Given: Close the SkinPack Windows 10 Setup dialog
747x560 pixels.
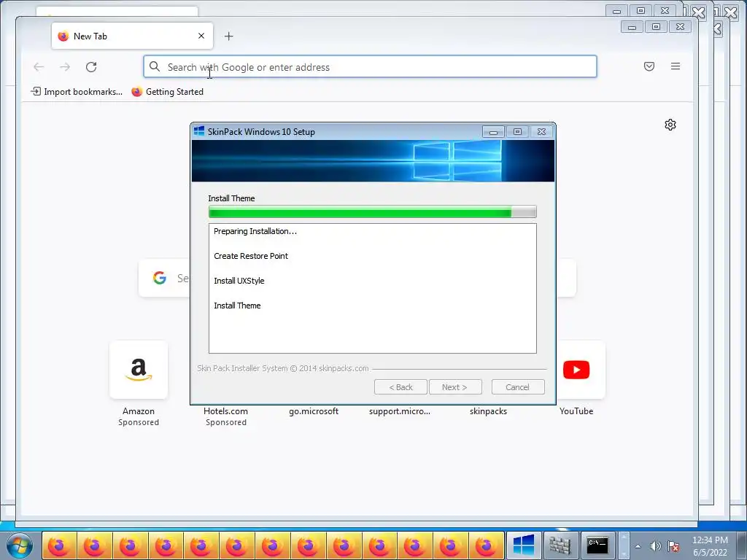Looking at the screenshot, I should [542, 132].
